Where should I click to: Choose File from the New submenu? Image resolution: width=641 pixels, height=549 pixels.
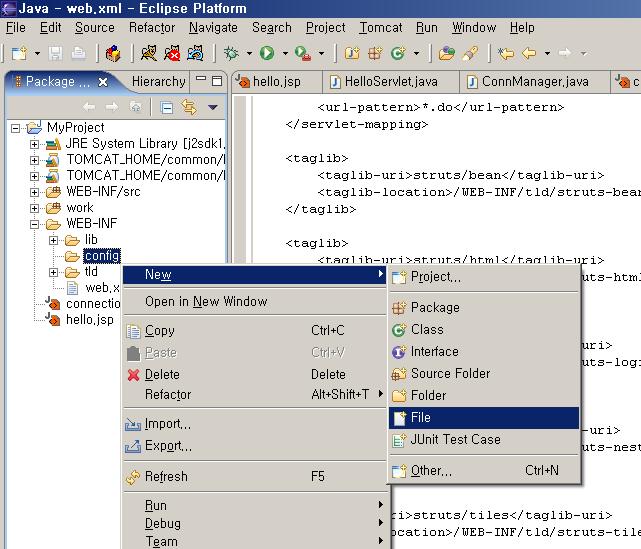(x=420, y=417)
